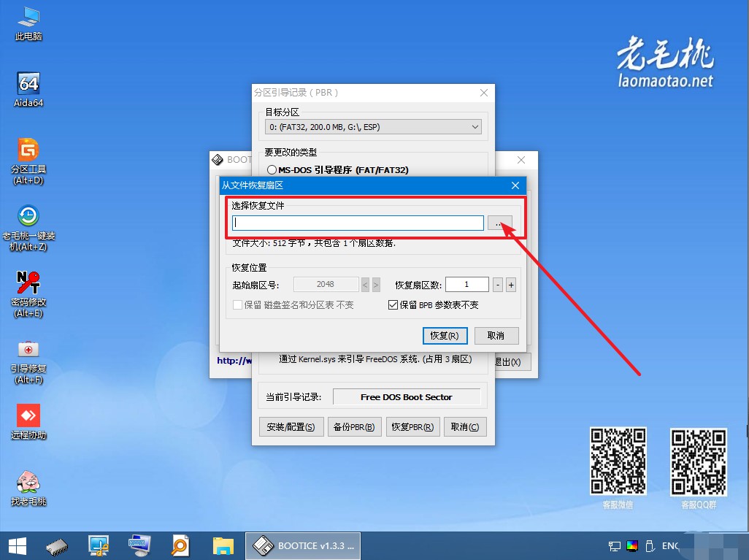
Task: Open 找老毛桃 desktop icon
Action: pyautogui.click(x=28, y=488)
